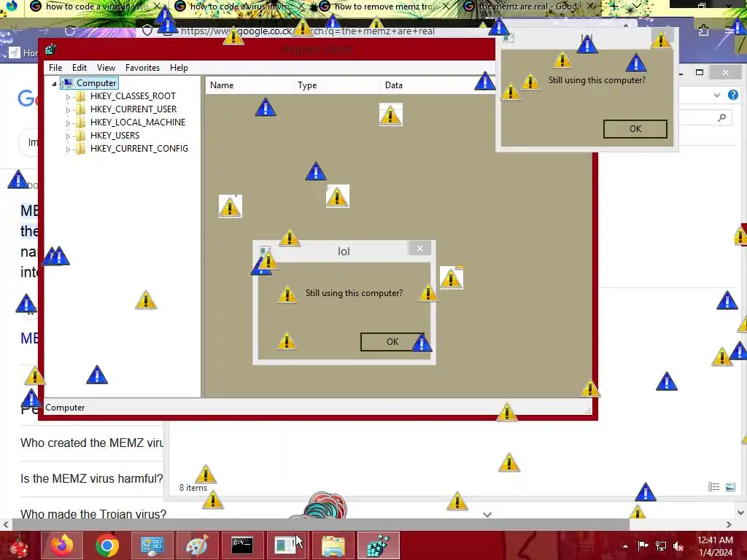747x560 pixels.
Task: Open the Firefox hamburger menu
Action: click(x=729, y=31)
